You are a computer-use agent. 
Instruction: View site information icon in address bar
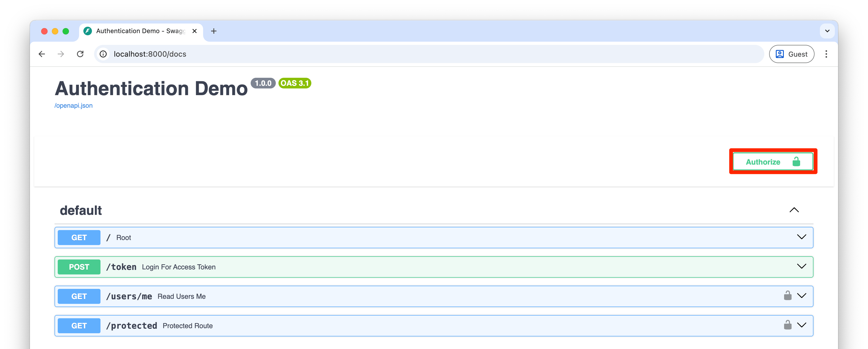[x=103, y=54]
